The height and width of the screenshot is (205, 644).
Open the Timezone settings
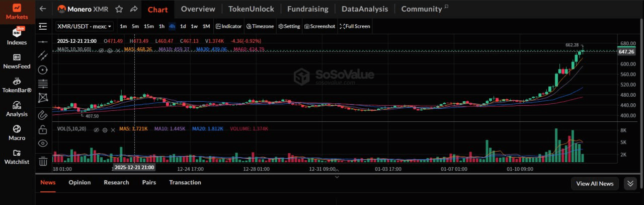point(260,26)
